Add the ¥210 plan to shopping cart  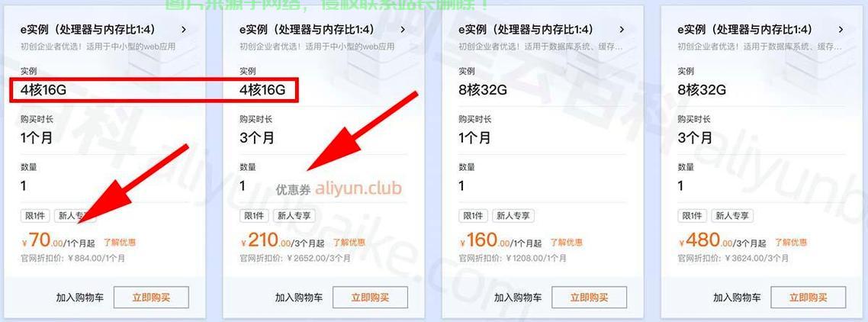[x=299, y=298]
